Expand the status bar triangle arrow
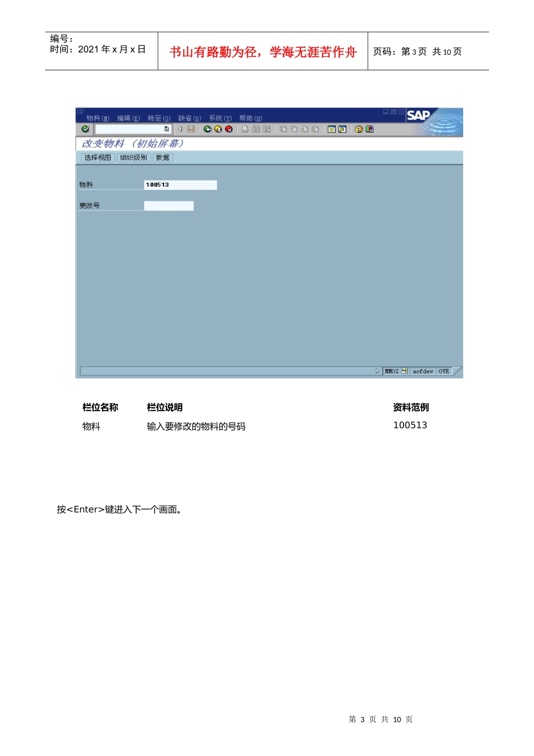Screen dimensions: 534x756 coord(377,371)
